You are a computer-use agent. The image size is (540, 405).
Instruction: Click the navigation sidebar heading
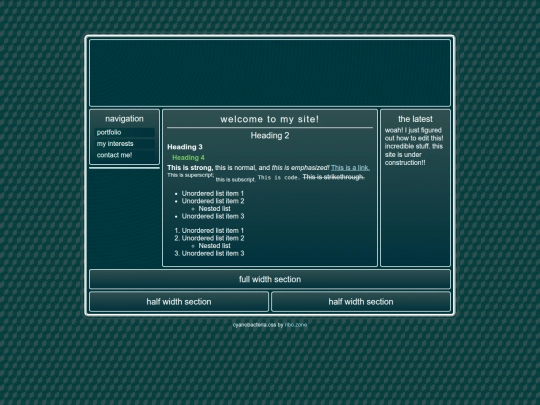124,119
